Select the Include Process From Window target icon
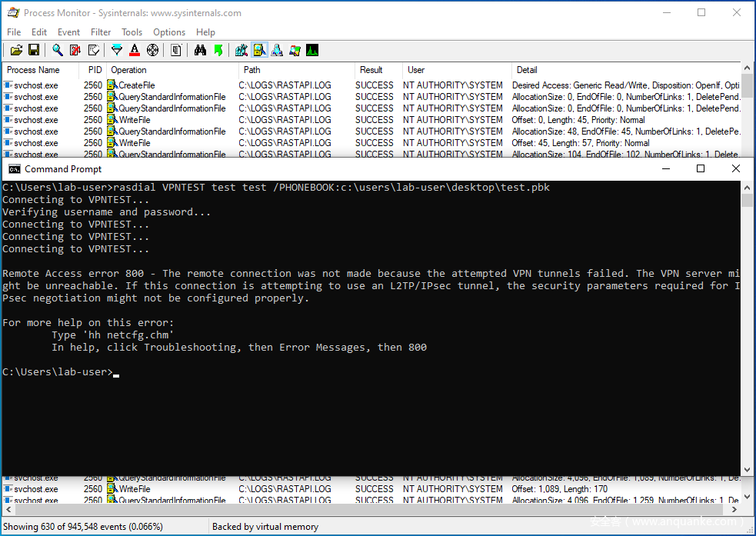The width and height of the screenshot is (756, 536). [152, 51]
